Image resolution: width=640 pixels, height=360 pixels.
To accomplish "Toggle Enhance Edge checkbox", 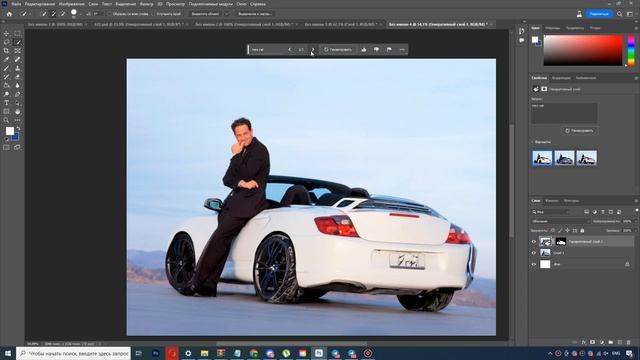I will (154, 14).
